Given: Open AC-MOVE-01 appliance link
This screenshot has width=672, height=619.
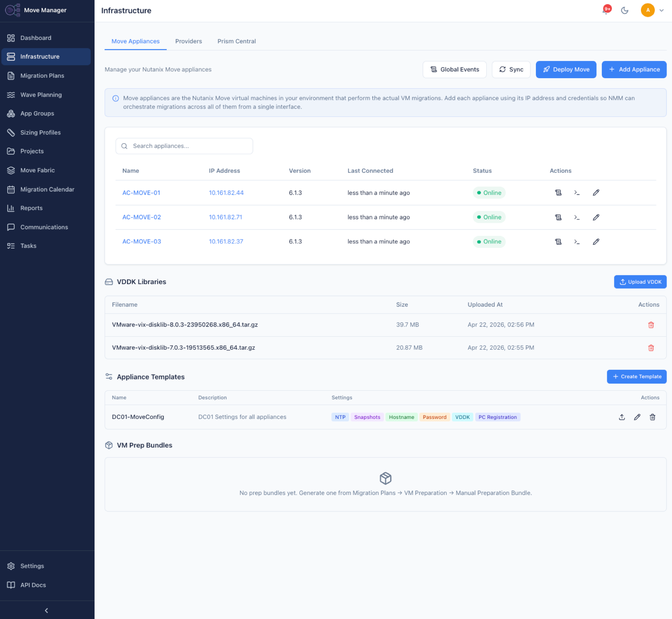Looking at the screenshot, I should click(x=141, y=193).
